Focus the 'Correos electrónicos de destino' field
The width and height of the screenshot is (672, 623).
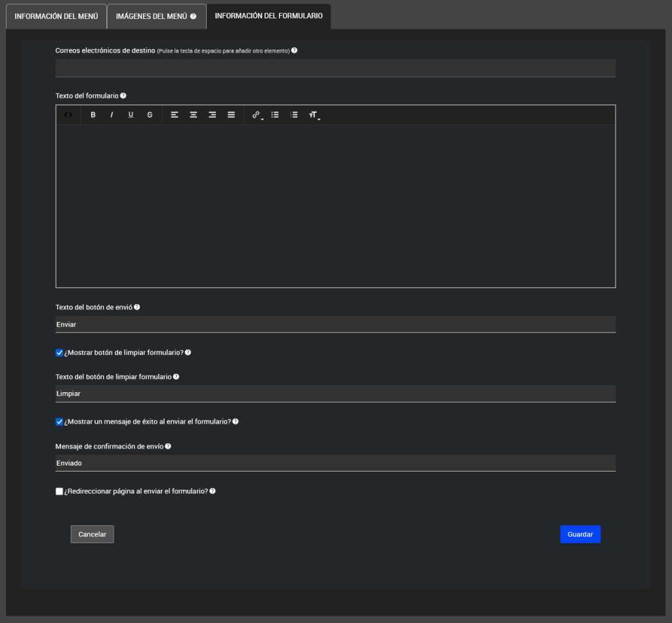[335, 68]
